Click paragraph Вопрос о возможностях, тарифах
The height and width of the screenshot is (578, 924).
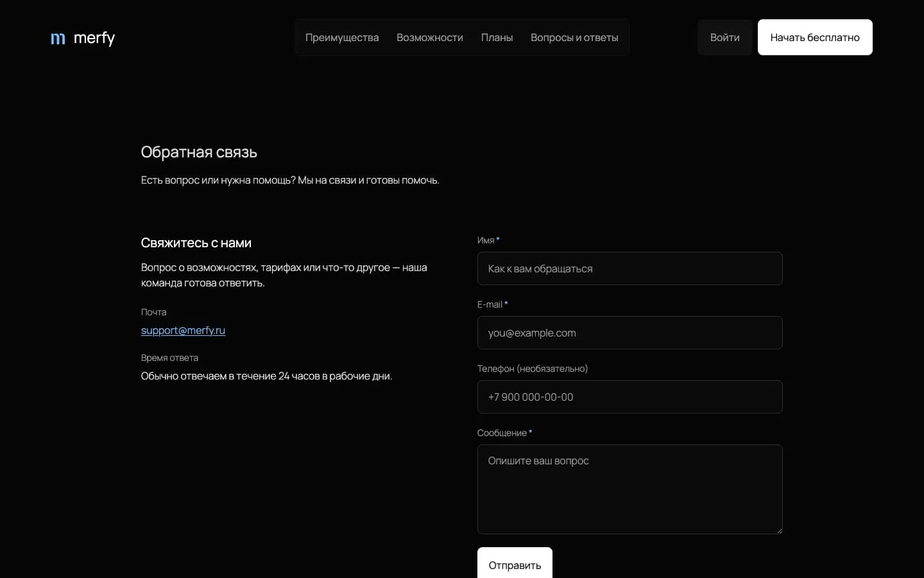coord(284,275)
